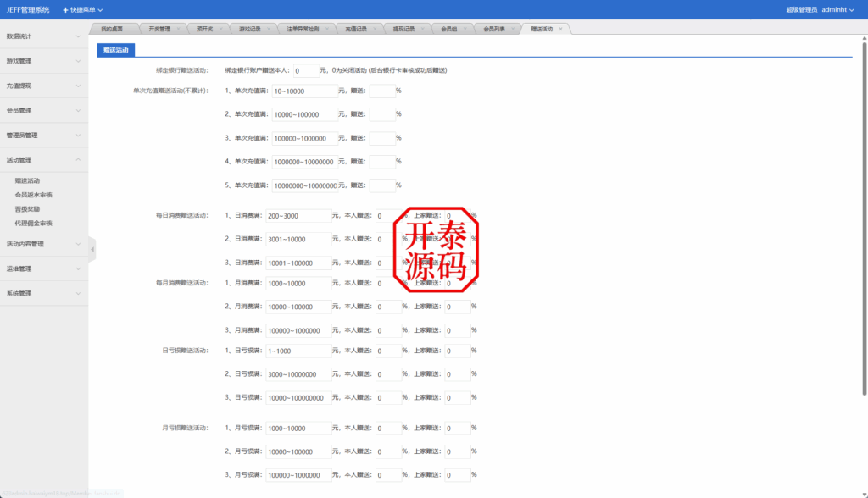Viewport: 868px width, 498px height.
Task: Collapse the left sidebar panel arrow
Action: click(92, 247)
